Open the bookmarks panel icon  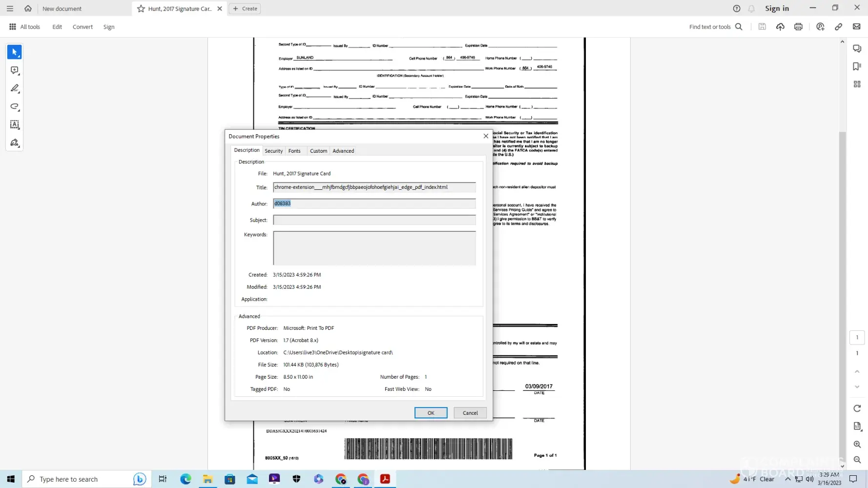[x=857, y=66]
